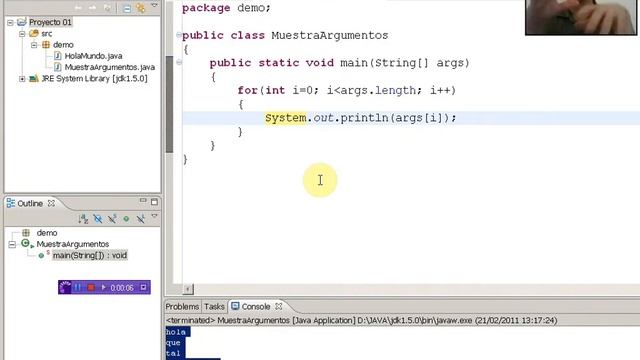Collapse the main method fold marker
This screenshot has height=360, width=640.
coord(179,62)
